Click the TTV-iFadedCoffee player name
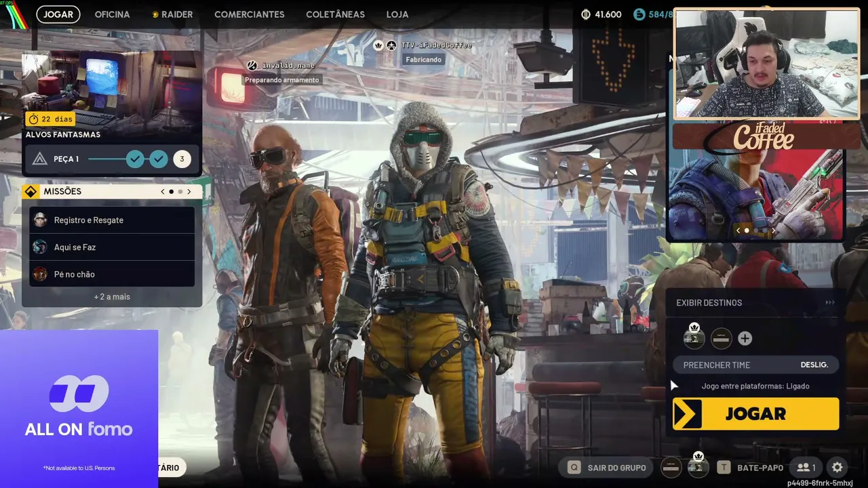868x488 pixels. (436, 45)
